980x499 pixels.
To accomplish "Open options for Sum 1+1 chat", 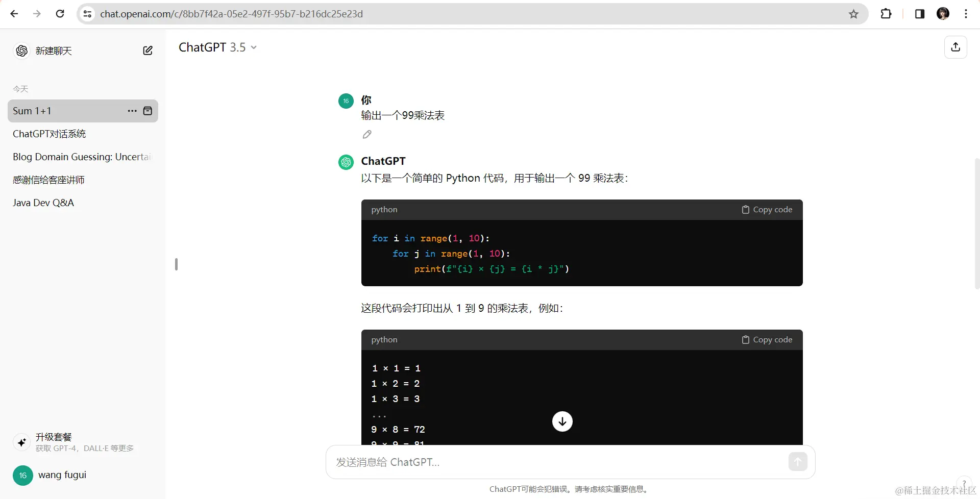I will pyautogui.click(x=132, y=111).
